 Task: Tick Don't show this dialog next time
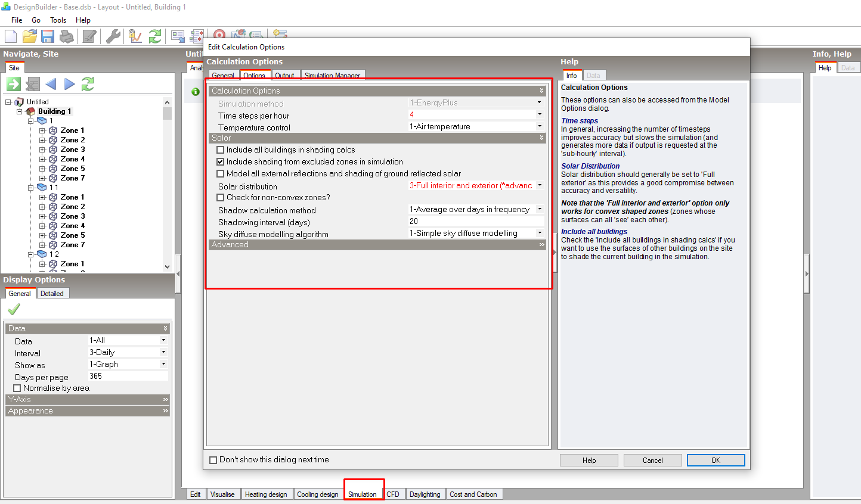click(x=213, y=460)
